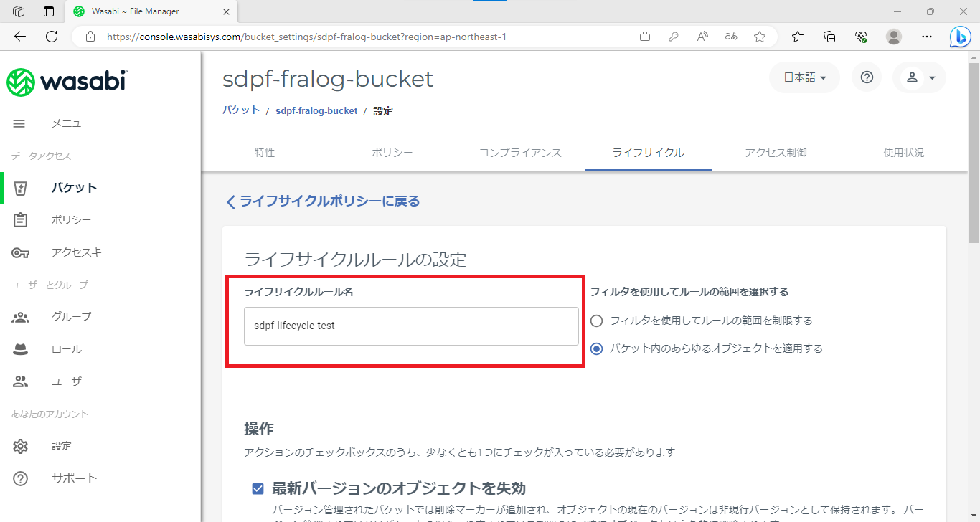Open 設定 in the sidebar
Viewport: 980px width, 522px height.
coord(62,446)
